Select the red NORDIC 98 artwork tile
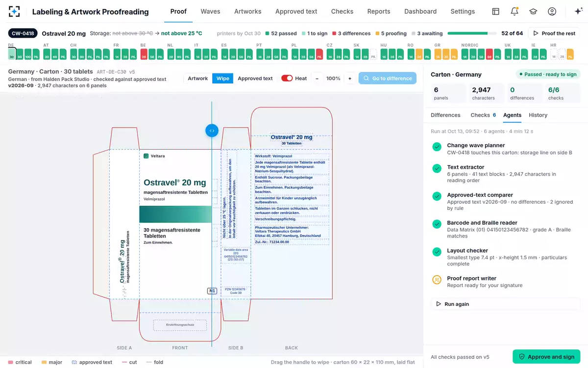Viewport: 588px width, 368px height. click(489, 54)
